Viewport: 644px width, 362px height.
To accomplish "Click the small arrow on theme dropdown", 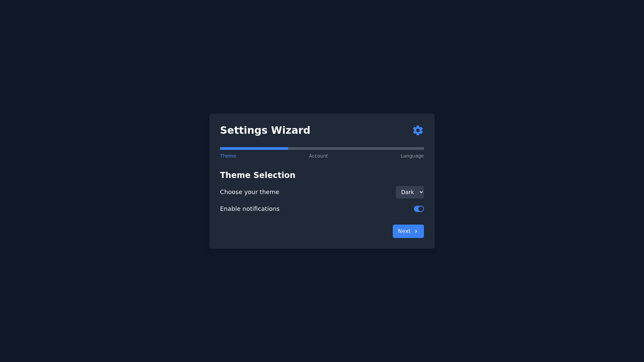I will pos(421,192).
